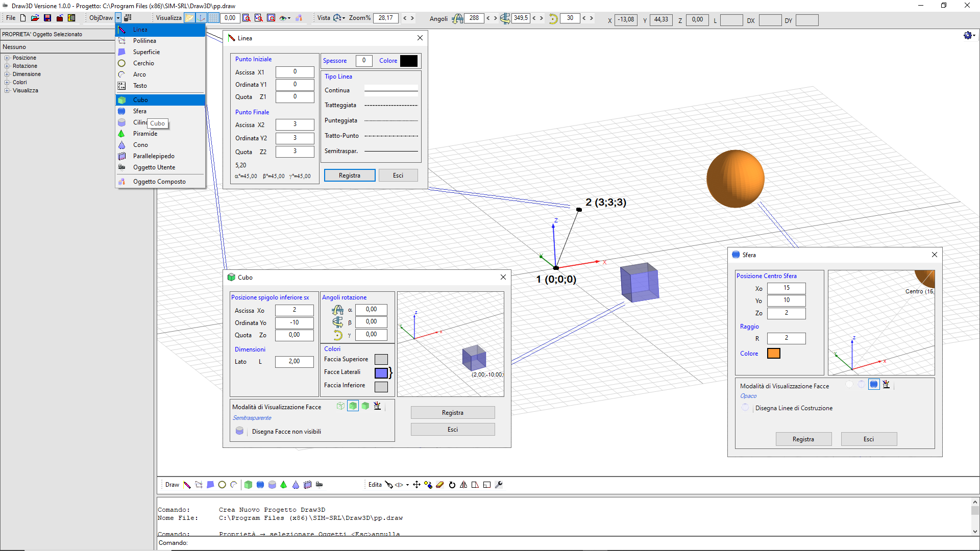The height and width of the screenshot is (551, 980).
Task: Click the zoom window magnifier icon
Action: pos(247,18)
